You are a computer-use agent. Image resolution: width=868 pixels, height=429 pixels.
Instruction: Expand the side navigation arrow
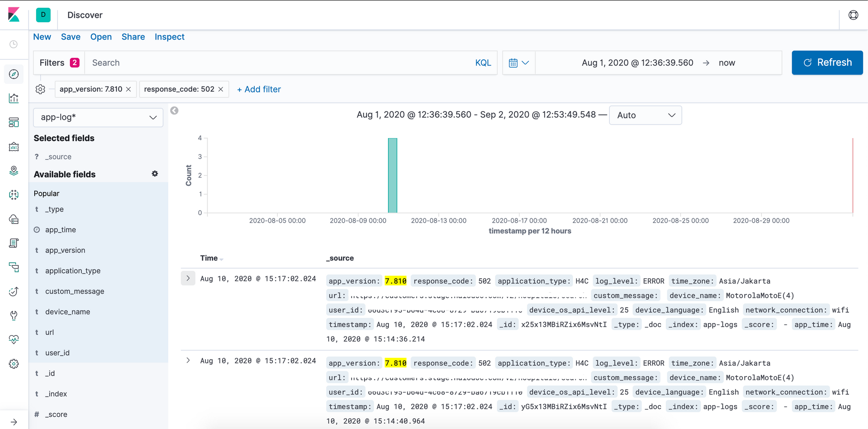pos(14,422)
